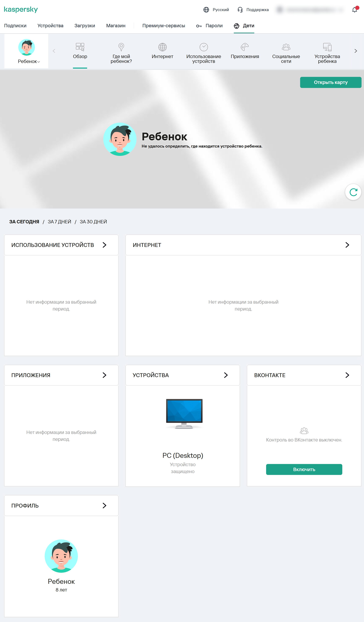Expand the 'ИСПОЛЬЗОВАНИЕ УСТРОЙСТВ' card arrow

point(104,245)
